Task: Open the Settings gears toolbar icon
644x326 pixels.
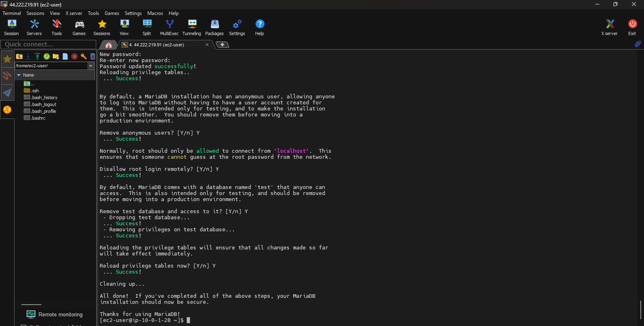Action: tap(237, 27)
